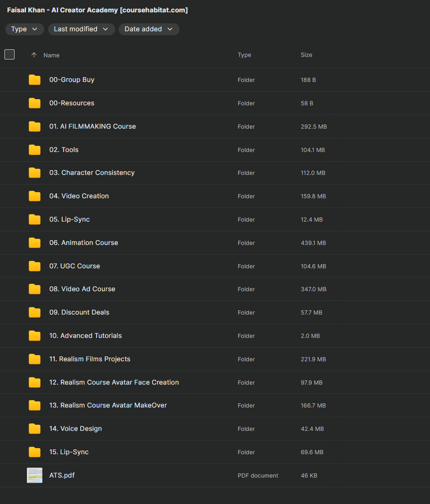
Task: Click the Type column header
Action: pyautogui.click(x=244, y=55)
